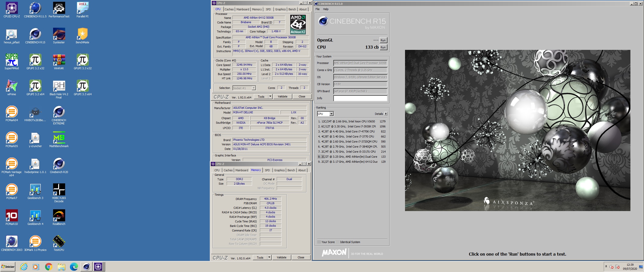Open Cinebench R20 desktop icon
Image resolution: width=644 pixels, height=272 pixels.
point(59,165)
